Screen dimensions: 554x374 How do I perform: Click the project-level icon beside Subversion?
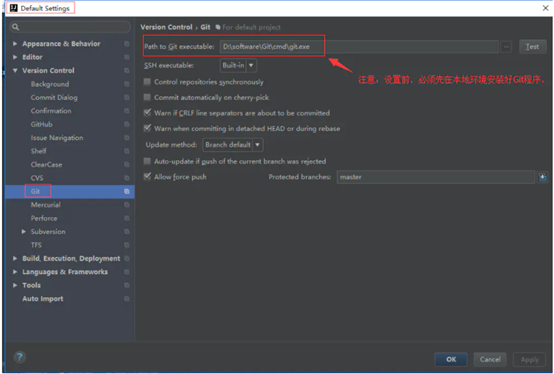tap(126, 232)
